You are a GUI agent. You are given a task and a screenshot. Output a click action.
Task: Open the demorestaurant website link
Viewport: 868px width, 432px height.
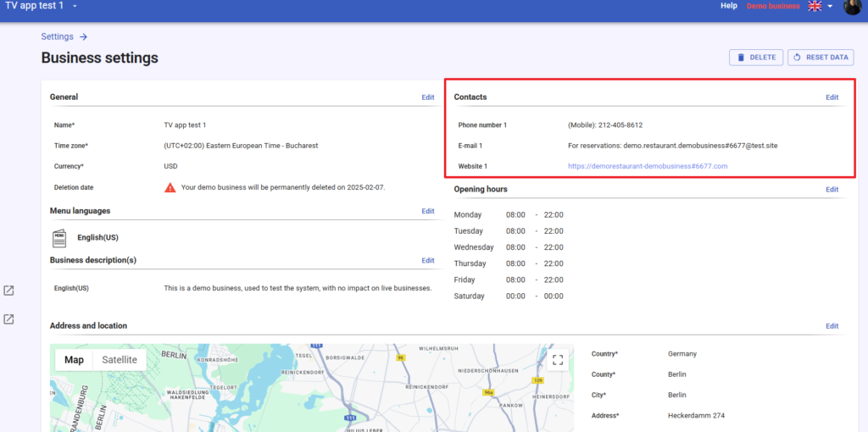(x=648, y=166)
